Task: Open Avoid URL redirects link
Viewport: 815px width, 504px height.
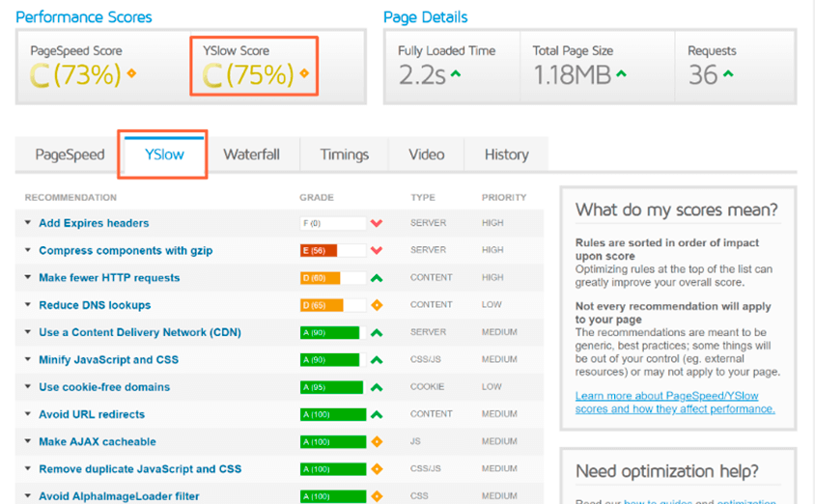Action: 92,414
